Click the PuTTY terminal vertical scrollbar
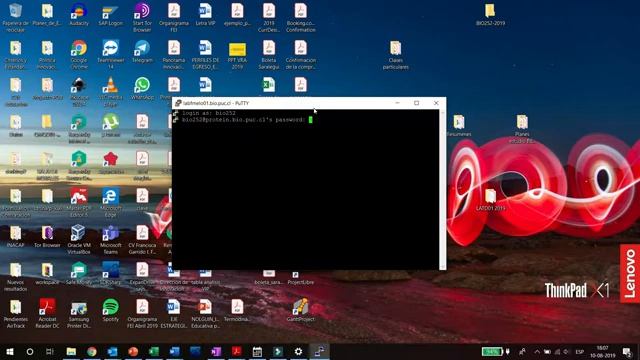The width and height of the screenshot is (640, 360). click(x=442, y=189)
